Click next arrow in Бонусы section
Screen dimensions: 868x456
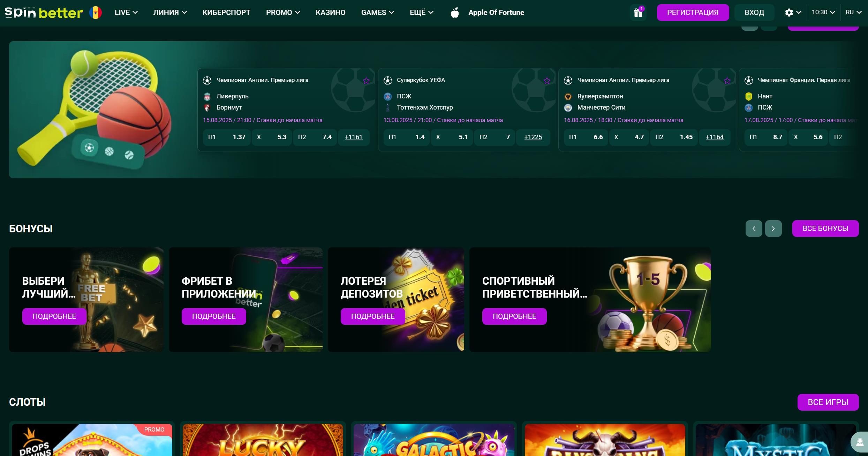[773, 229]
